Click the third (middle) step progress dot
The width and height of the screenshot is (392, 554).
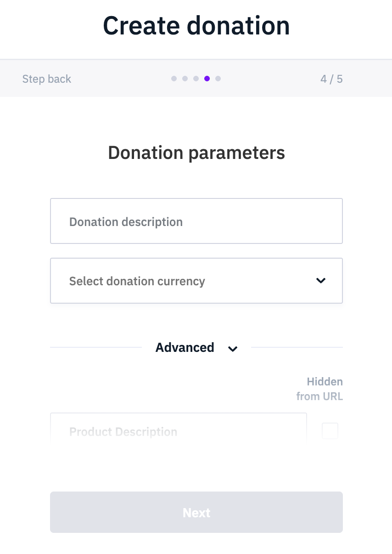click(196, 79)
